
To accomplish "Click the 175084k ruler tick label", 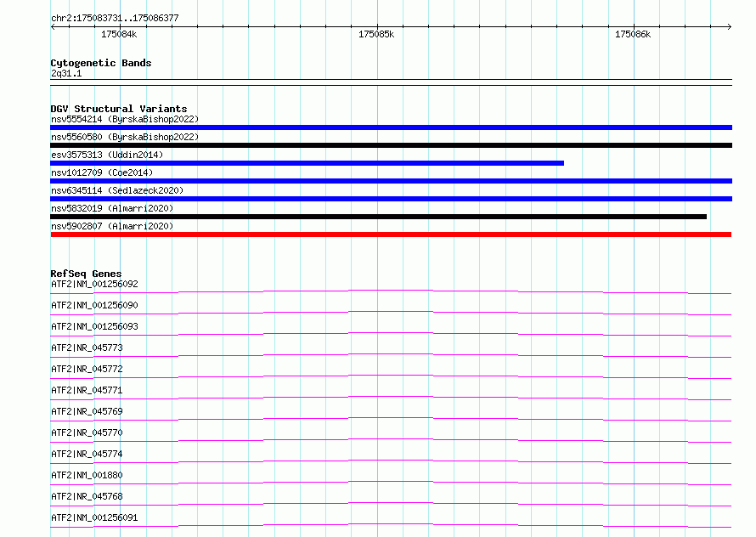I will pyautogui.click(x=119, y=34).
